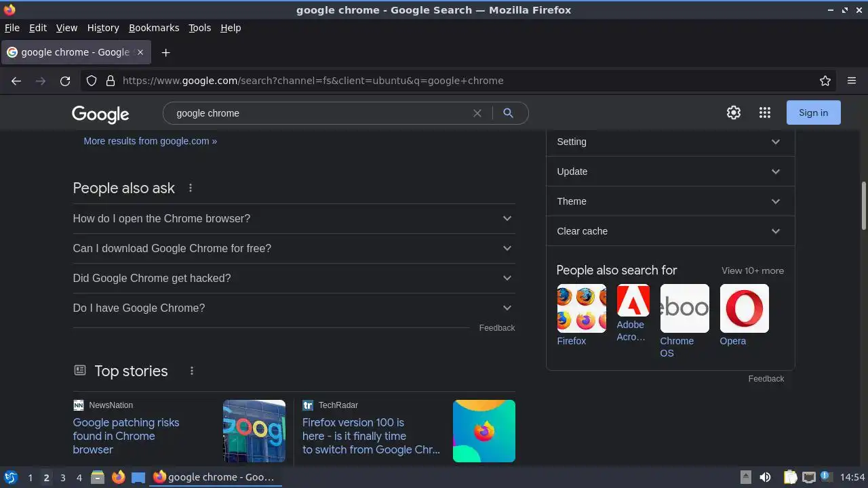868x488 pixels.
Task: Bookmark this page with the star
Action: pyautogui.click(x=825, y=81)
